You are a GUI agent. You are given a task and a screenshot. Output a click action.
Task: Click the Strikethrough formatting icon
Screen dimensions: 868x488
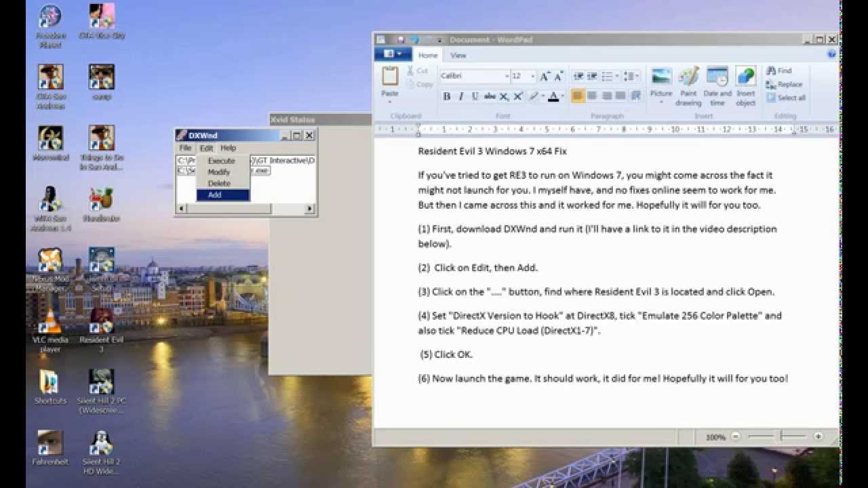490,96
